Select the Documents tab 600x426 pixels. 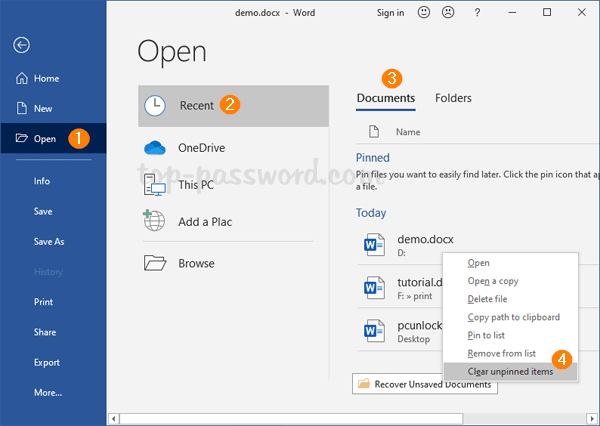386,98
